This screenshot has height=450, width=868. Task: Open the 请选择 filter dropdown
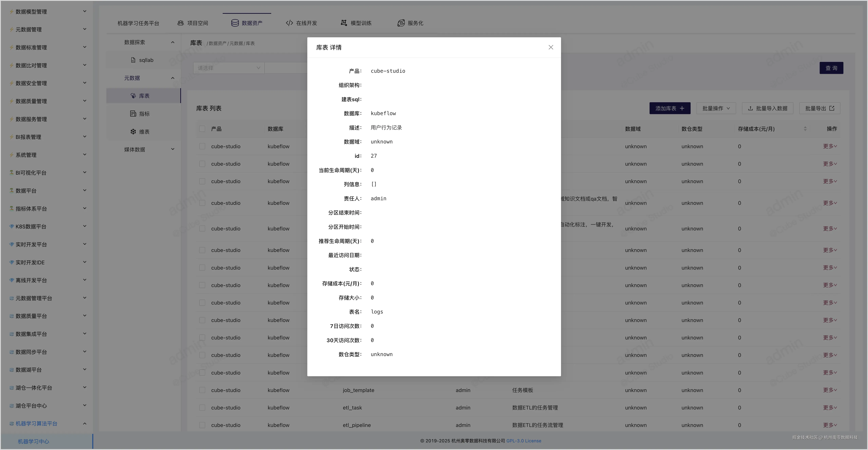(229, 68)
